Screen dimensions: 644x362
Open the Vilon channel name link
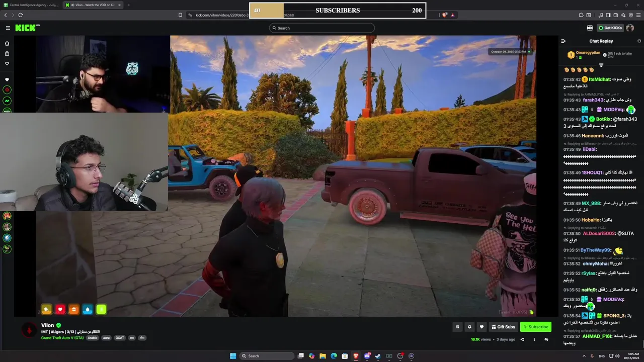coord(47,325)
